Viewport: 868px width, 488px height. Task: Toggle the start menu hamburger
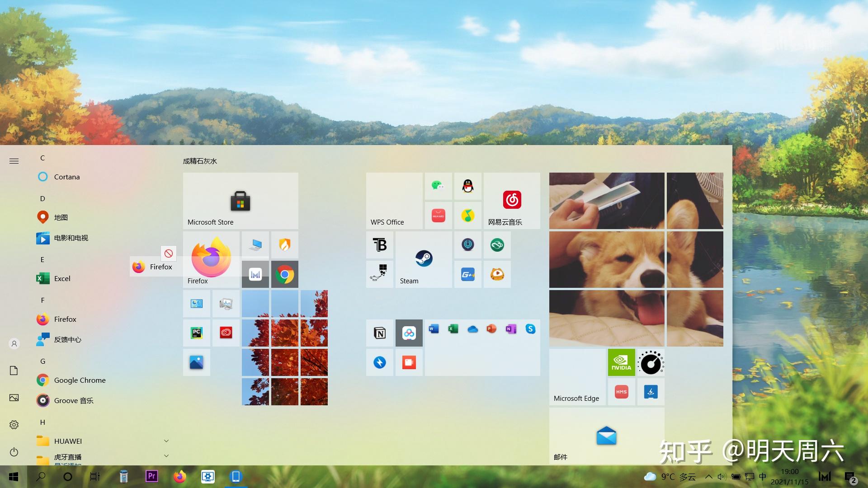14,161
